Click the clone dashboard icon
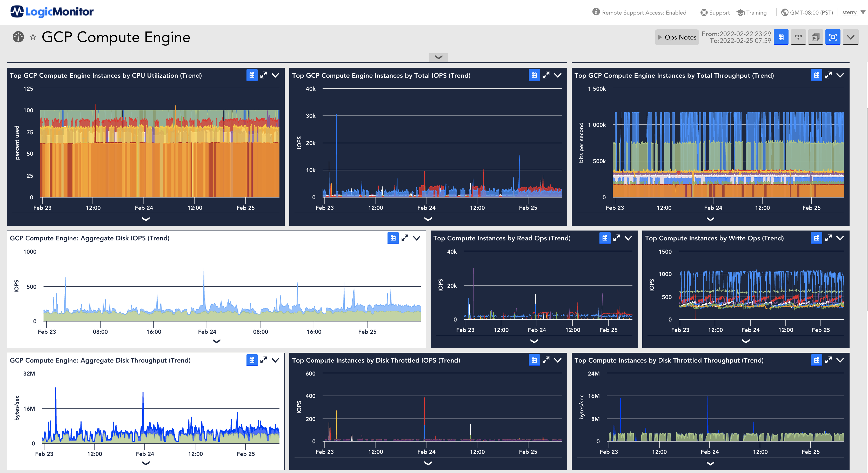Screen dimensions: 868x473 [816, 37]
